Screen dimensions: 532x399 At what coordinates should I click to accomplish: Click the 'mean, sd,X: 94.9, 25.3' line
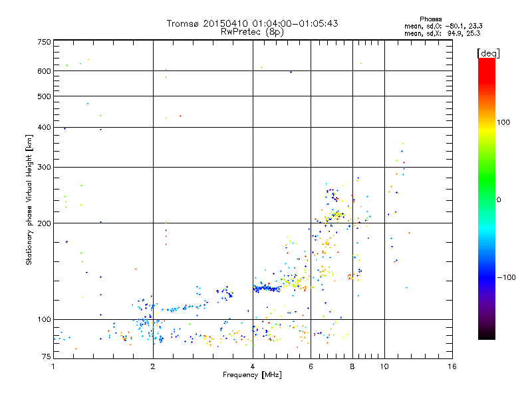click(x=442, y=33)
